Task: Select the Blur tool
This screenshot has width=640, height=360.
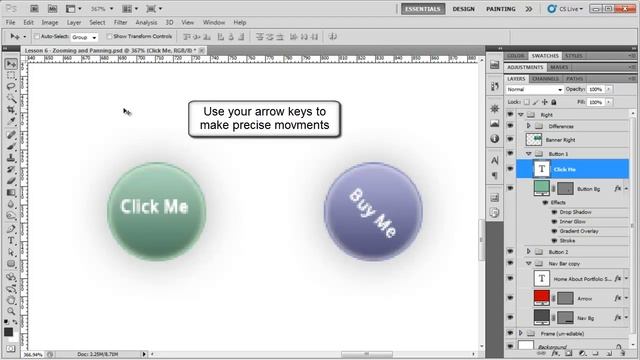Action: click(11, 204)
